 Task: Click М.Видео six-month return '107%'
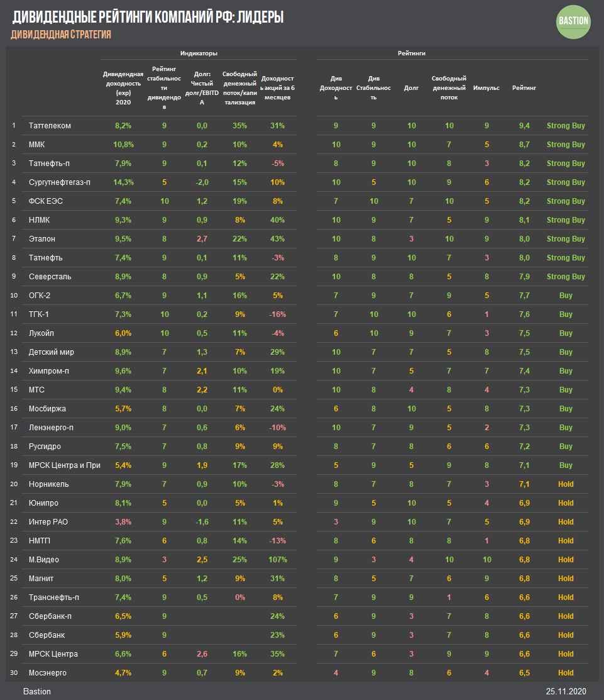(277, 559)
